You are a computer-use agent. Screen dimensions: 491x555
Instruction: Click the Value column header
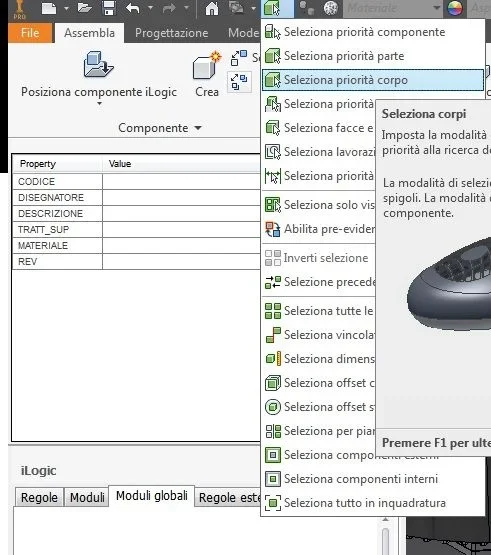(x=181, y=164)
